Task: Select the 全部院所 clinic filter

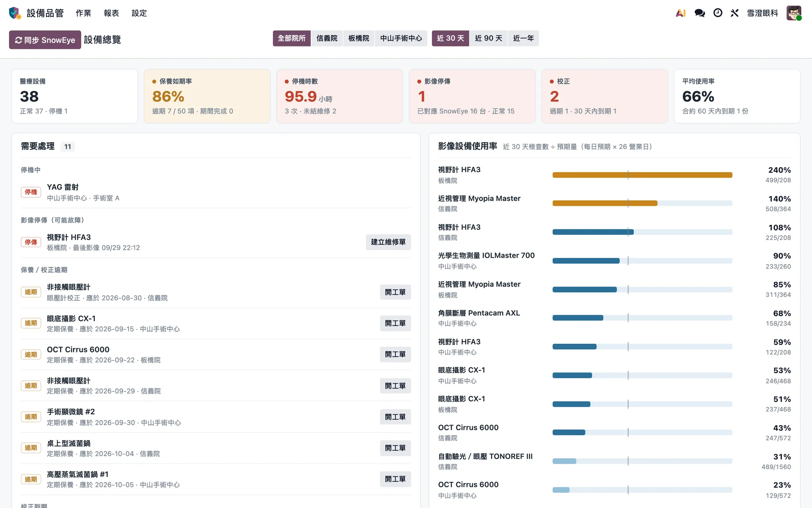Action: tap(292, 38)
